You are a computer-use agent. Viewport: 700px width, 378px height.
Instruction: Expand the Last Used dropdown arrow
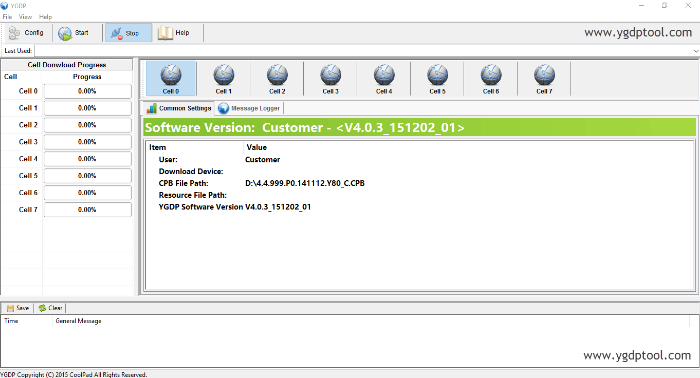tap(696, 51)
